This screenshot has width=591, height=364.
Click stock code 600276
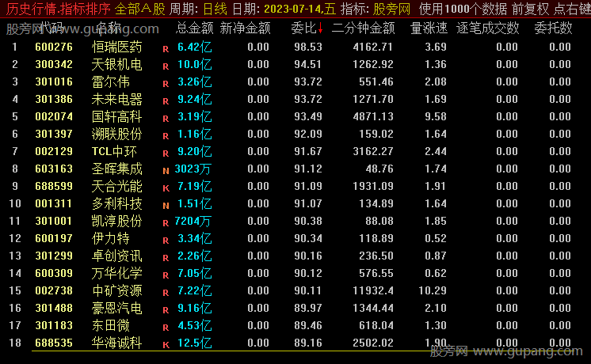54,47
